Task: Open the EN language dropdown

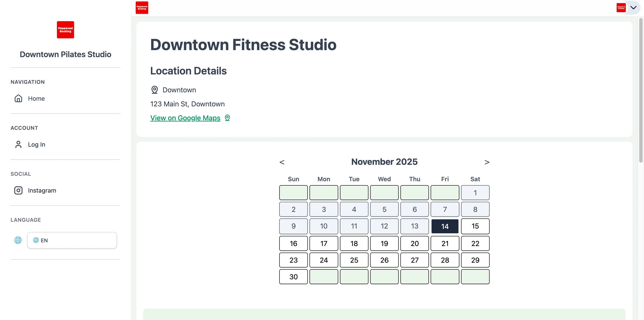Action: [72, 240]
